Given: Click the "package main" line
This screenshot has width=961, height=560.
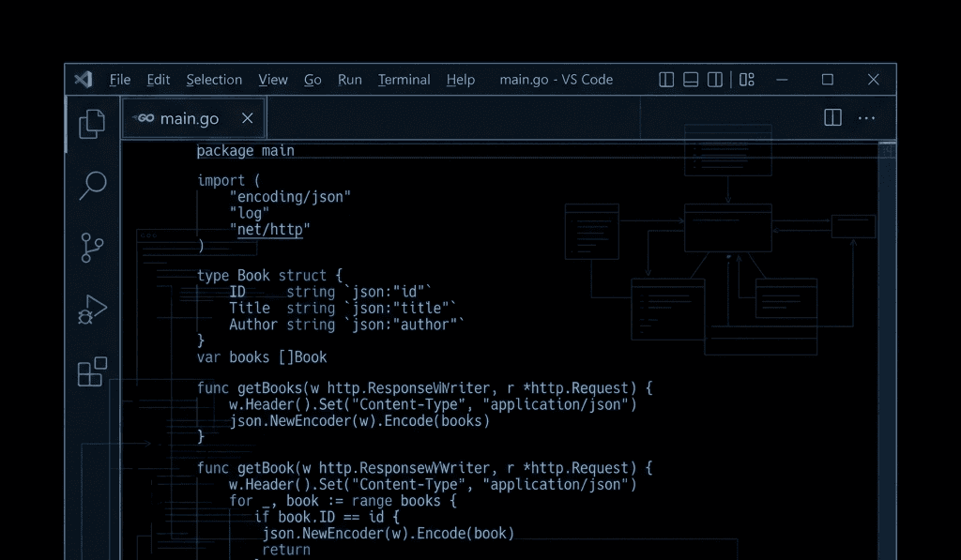Looking at the screenshot, I should tap(245, 151).
